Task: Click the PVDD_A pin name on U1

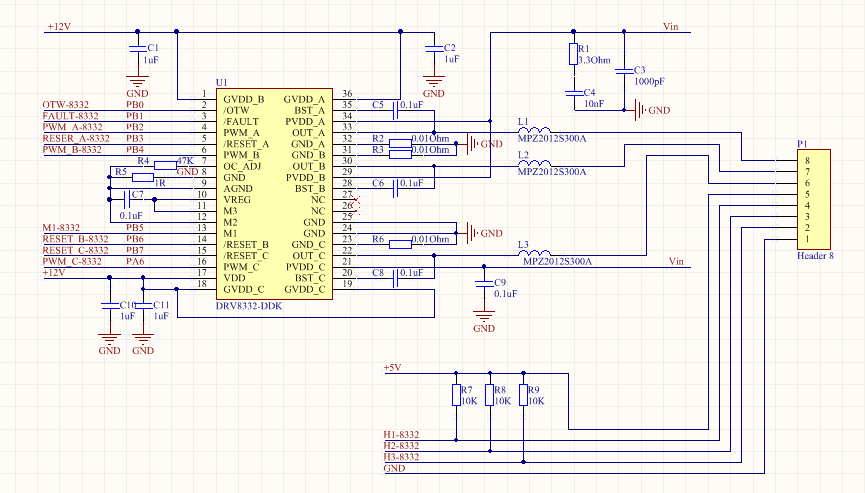Action: [x=305, y=122]
